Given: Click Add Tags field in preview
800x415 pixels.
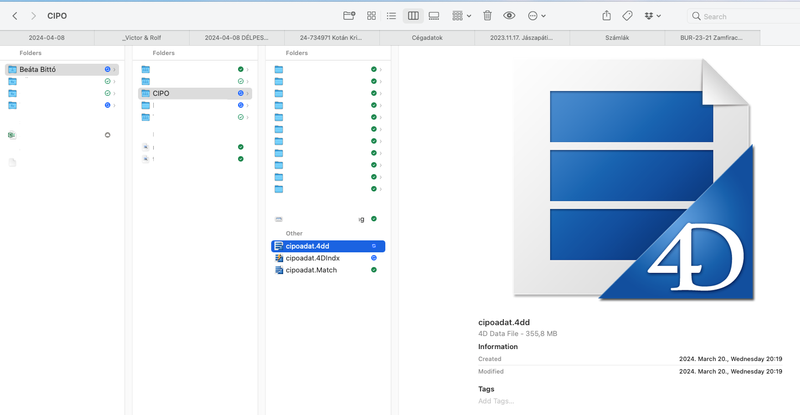Looking at the screenshot, I should [498, 401].
